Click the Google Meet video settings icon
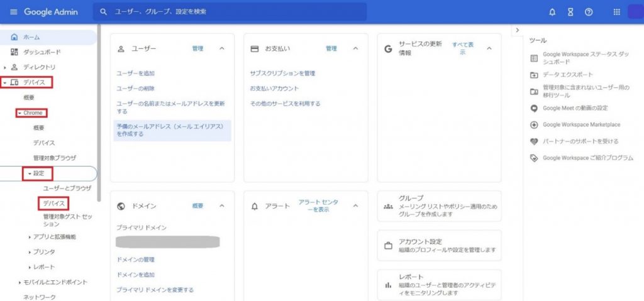644x301 pixels. pos(534,108)
